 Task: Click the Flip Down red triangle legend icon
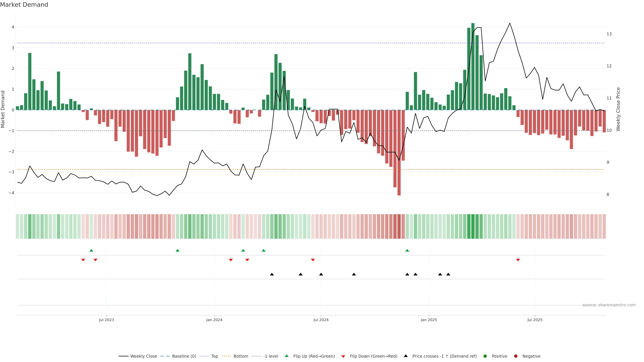coord(343,356)
